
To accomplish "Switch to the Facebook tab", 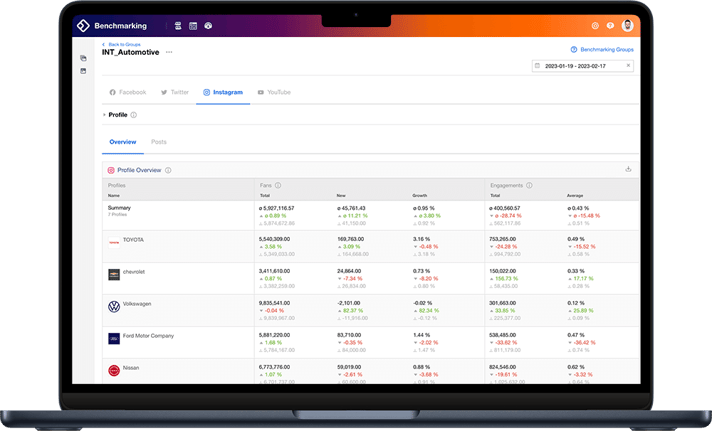I will point(128,92).
